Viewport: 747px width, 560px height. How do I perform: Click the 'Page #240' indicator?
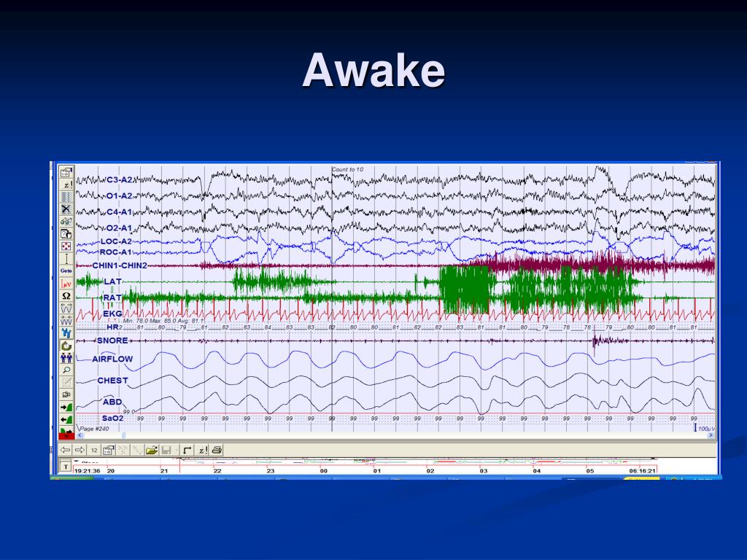[94, 429]
